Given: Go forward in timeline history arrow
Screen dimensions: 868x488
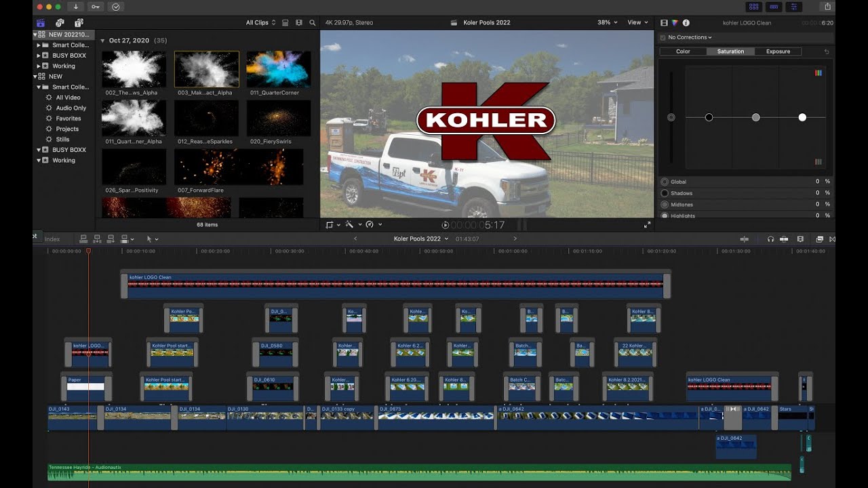Looking at the screenshot, I should click(515, 239).
